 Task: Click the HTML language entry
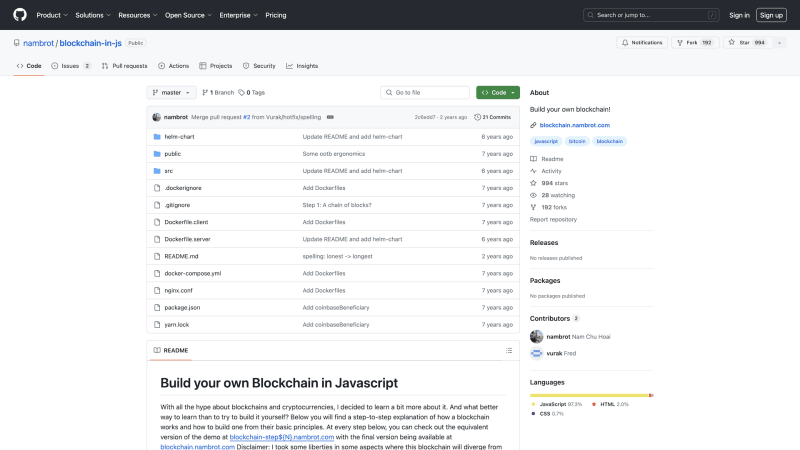pyautogui.click(x=610, y=404)
